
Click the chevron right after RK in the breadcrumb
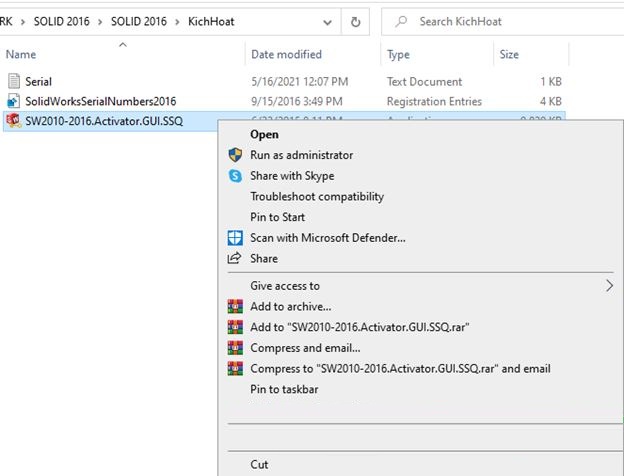(23, 22)
